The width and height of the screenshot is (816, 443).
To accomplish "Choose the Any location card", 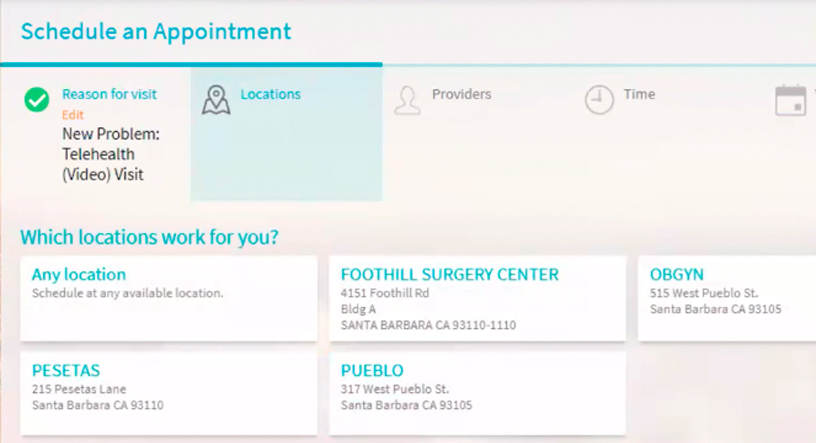I will pyautogui.click(x=169, y=298).
